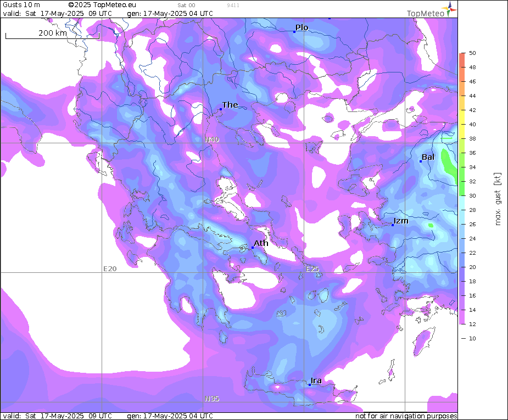Click the TopMeteo logo text
508x420 pixels.
(426, 14)
